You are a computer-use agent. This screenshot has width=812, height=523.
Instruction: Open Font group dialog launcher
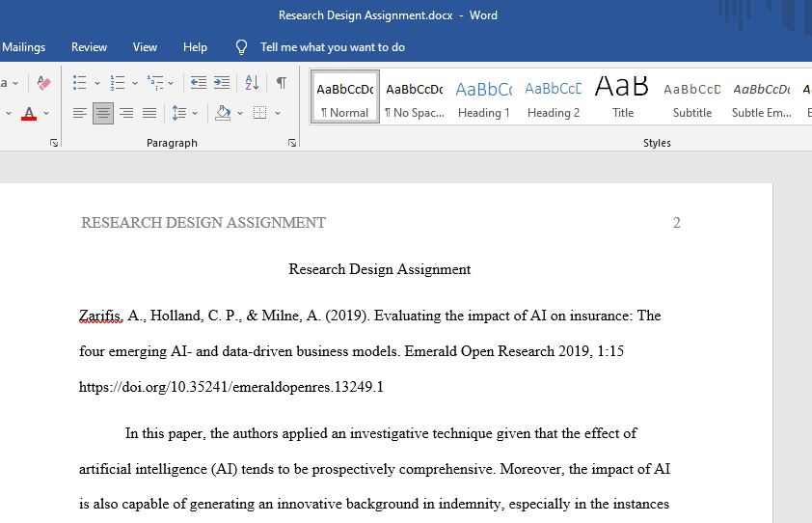(54, 143)
